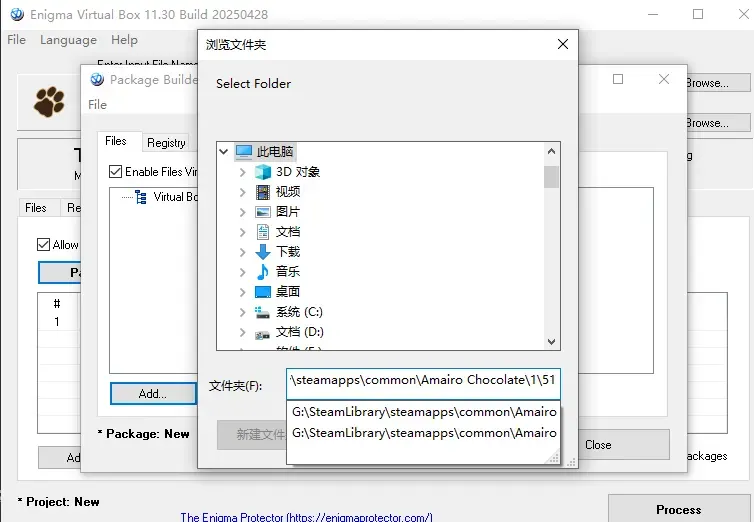Expand the 系统 (C:) drive

click(x=243, y=312)
